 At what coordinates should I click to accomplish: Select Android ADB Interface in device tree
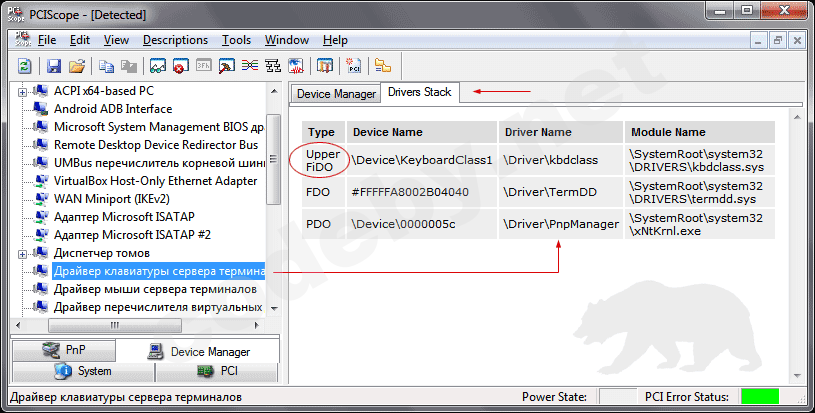(112, 109)
